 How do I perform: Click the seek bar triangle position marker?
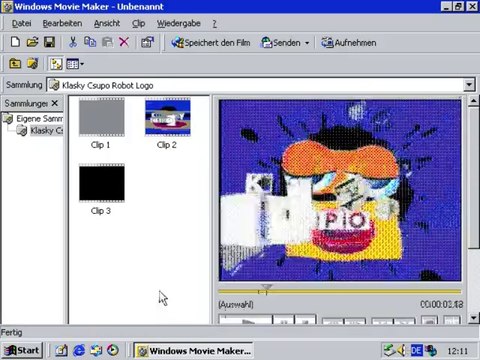[x=266, y=287]
